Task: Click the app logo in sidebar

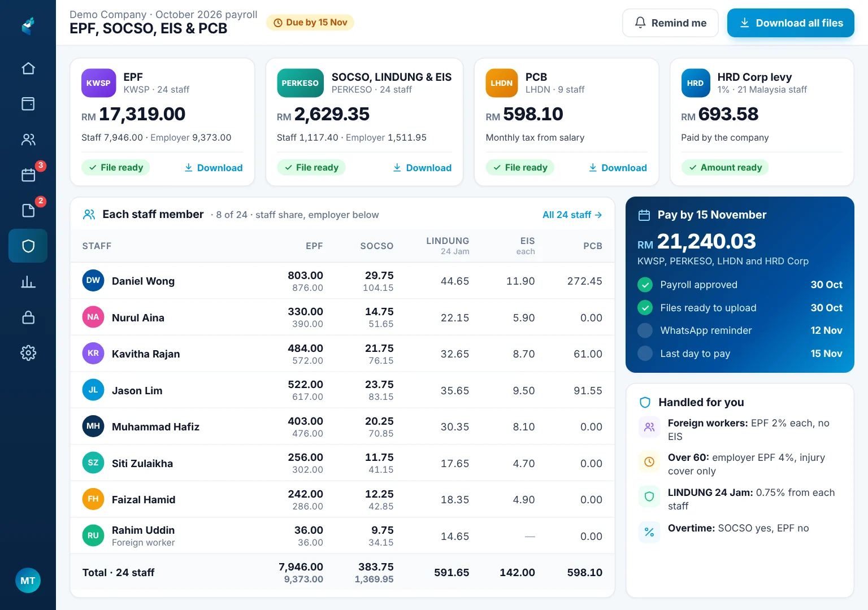Action: (x=28, y=25)
